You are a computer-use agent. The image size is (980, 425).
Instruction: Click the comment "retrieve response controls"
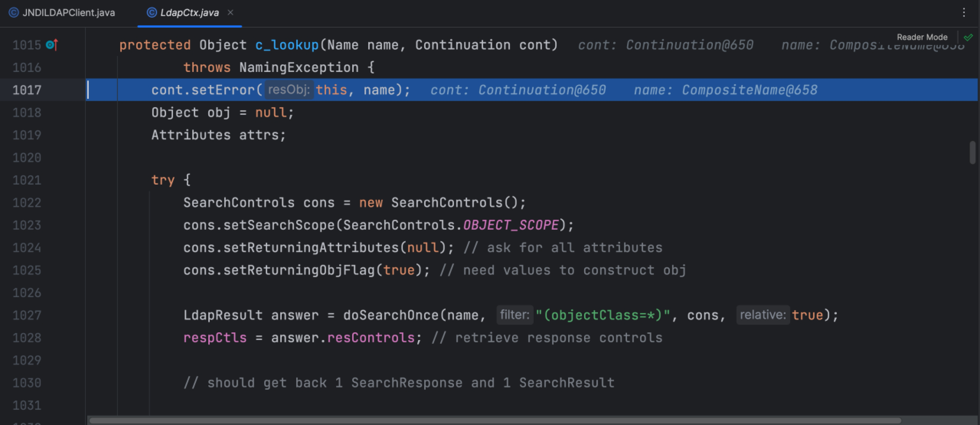tap(559, 338)
